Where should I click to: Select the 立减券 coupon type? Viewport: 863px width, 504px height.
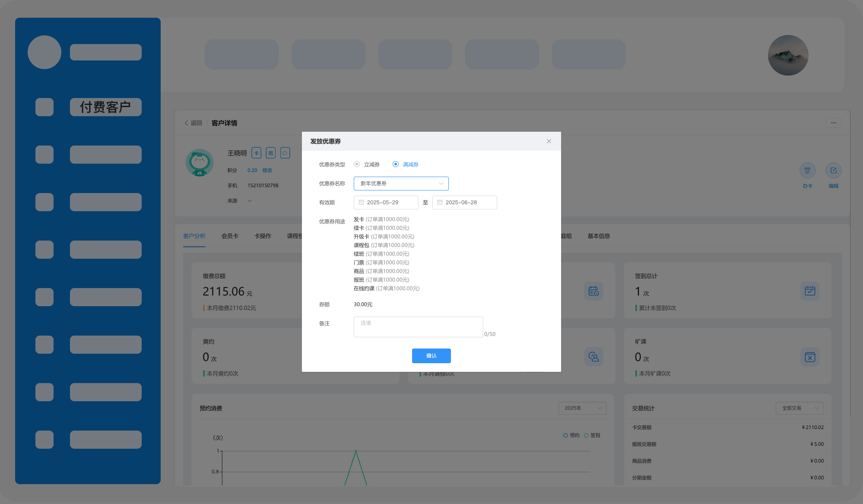tap(357, 165)
